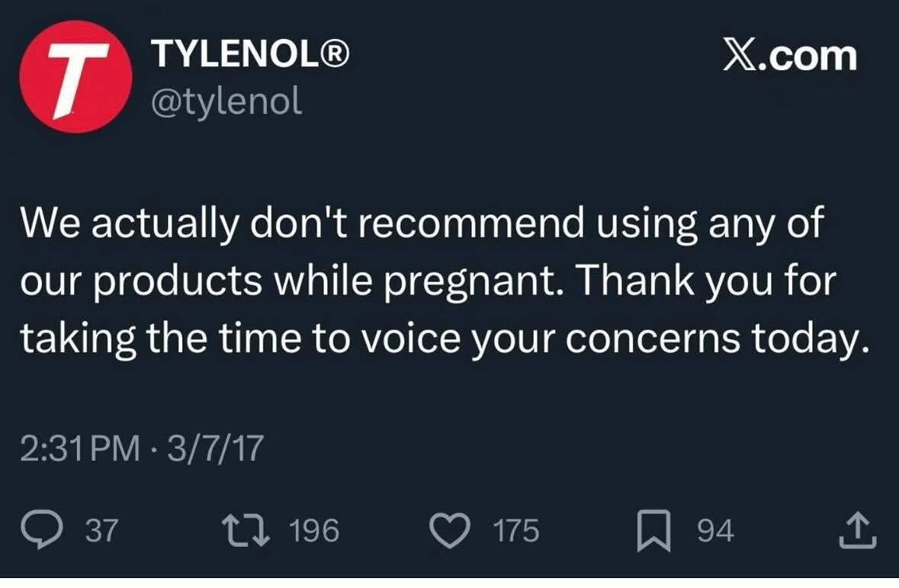The width and height of the screenshot is (899, 588).
Task: Click the X.com watermark text
Action: 790,57
